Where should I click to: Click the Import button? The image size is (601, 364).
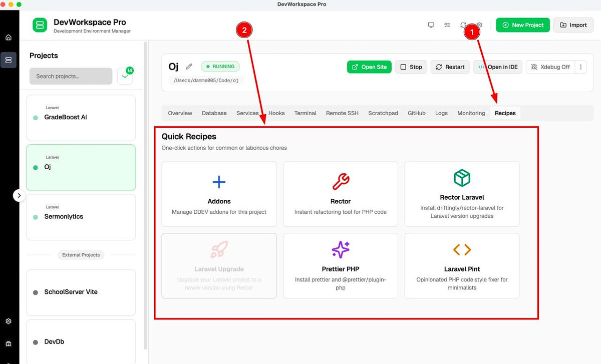coord(573,25)
